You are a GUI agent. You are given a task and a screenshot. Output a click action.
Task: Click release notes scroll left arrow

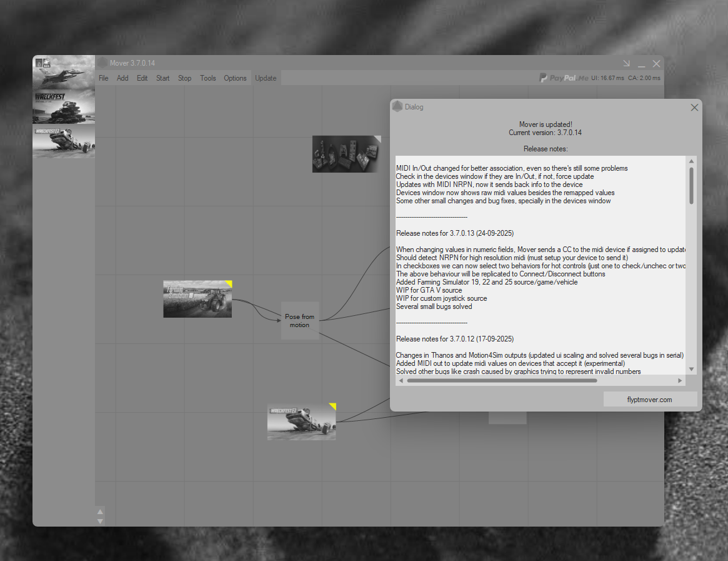[x=401, y=380]
